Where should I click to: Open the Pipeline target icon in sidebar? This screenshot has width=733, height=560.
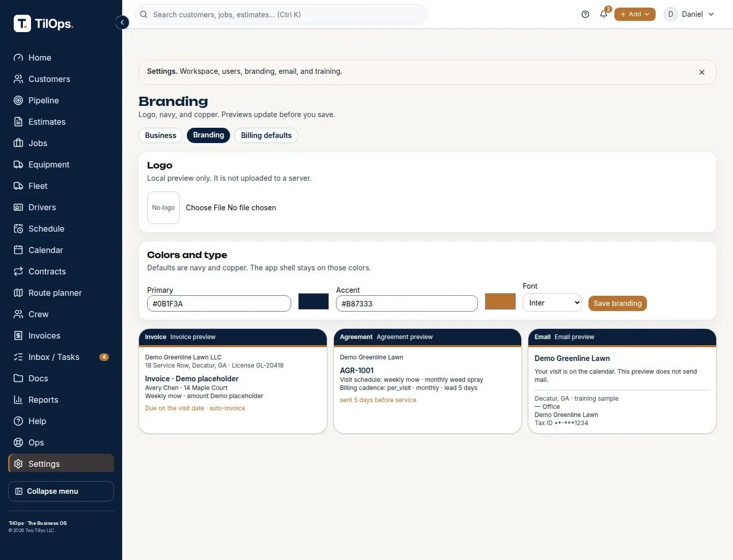click(x=18, y=100)
